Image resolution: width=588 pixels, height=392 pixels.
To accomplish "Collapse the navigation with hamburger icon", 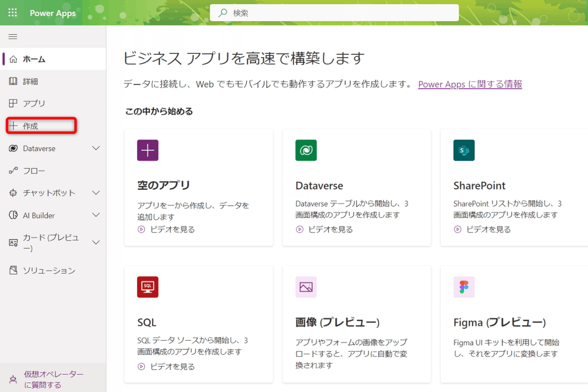I will 13,37.
